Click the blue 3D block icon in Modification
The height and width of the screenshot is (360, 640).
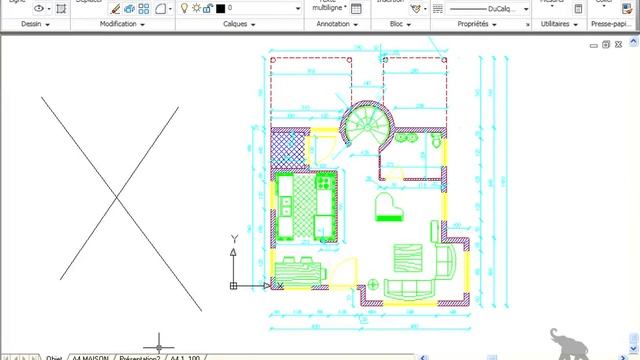coord(129,9)
